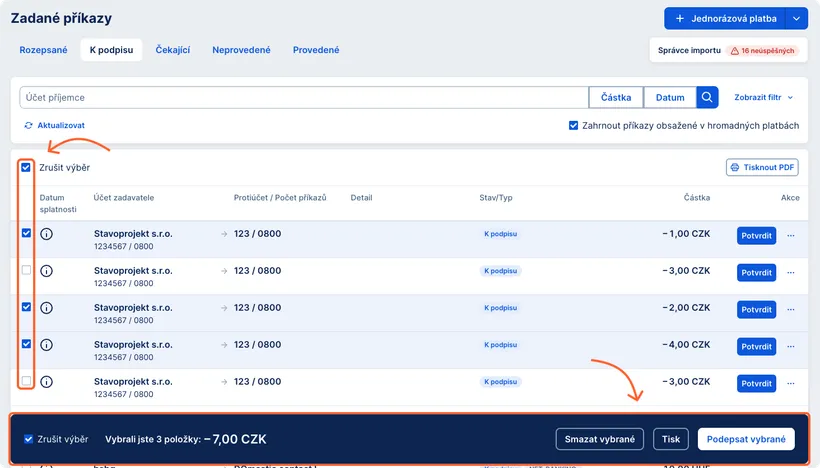The image size is (820, 468).
Task: Click the search magnifier icon button
Action: (x=707, y=97)
